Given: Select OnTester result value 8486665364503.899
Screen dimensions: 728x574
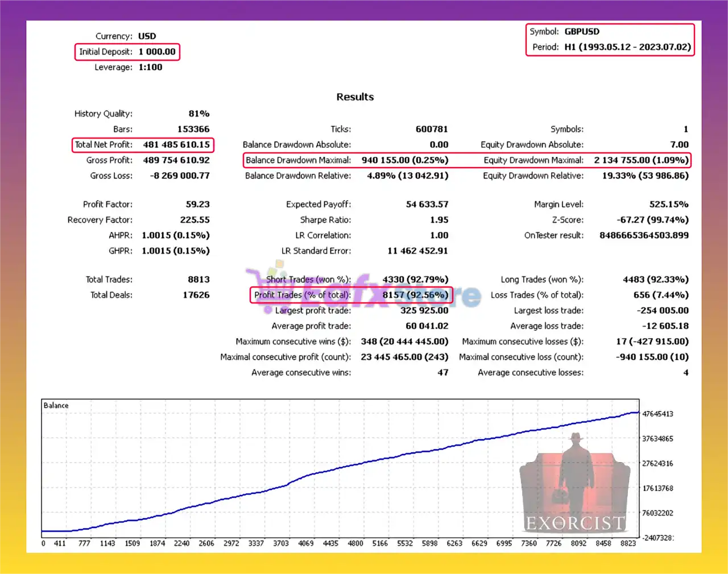Looking at the screenshot, I should coord(644,235).
